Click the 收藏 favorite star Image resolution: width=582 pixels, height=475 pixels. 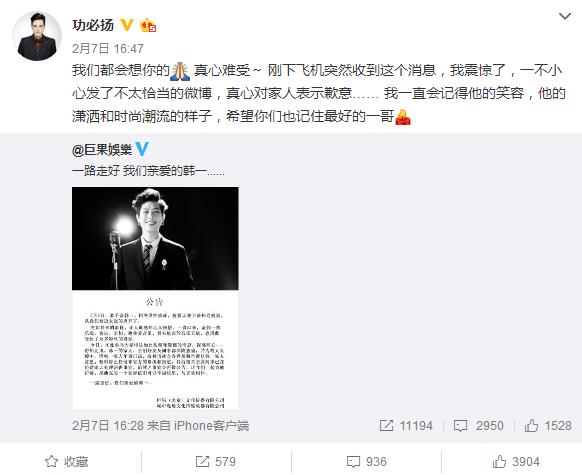[67, 462]
